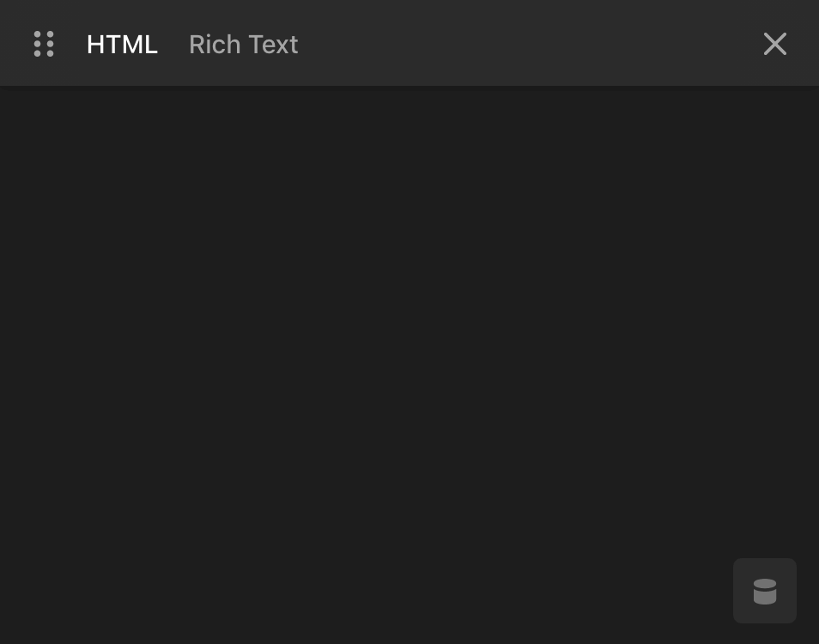
Task: Hit the X button right of Rich Text
Action: coord(774,44)
